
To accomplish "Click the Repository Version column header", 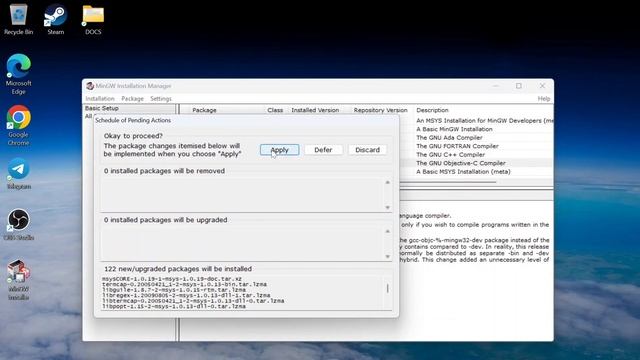I will [x=380, y=110].
